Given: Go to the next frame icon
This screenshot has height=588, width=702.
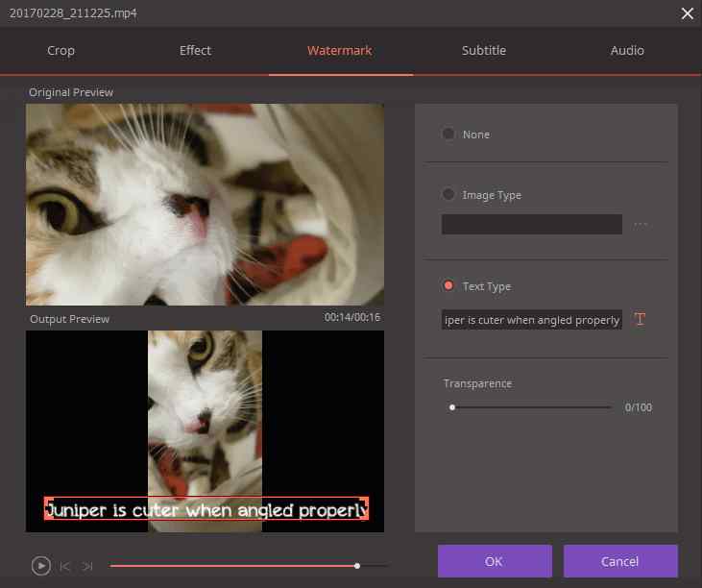Looking at the screenshot, I should click(x=87, y=567).
